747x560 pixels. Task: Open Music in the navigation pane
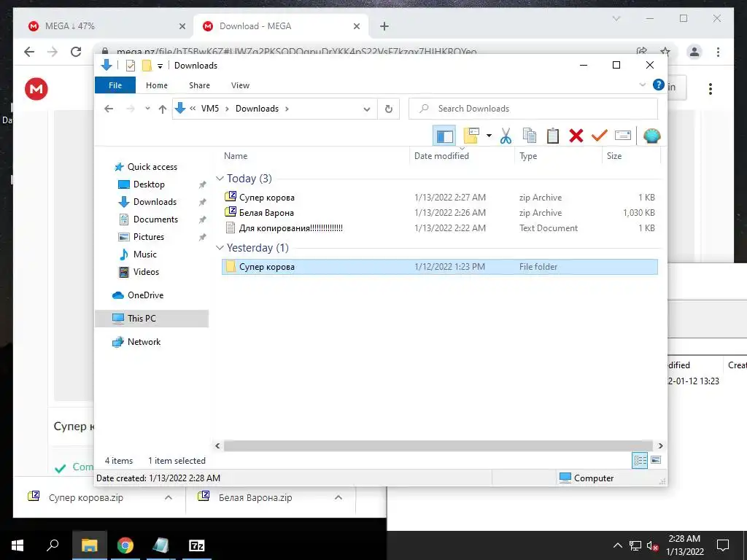(145, 254)
